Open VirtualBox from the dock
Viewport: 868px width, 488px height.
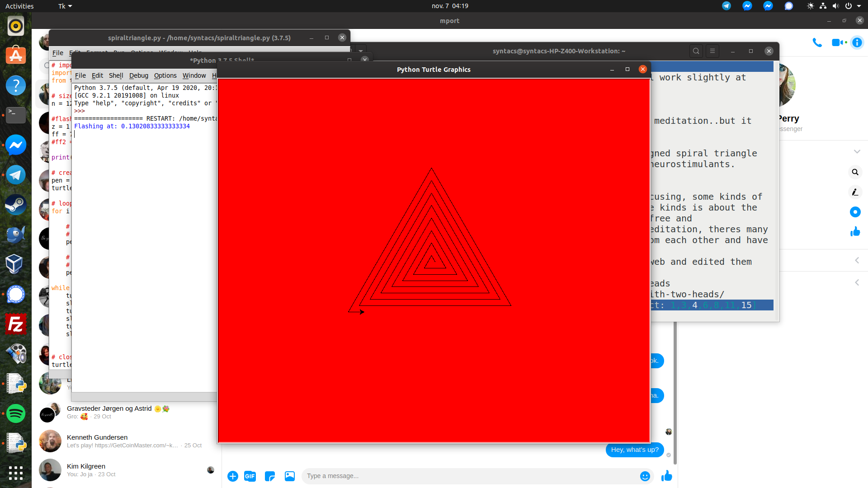point(16,264)
